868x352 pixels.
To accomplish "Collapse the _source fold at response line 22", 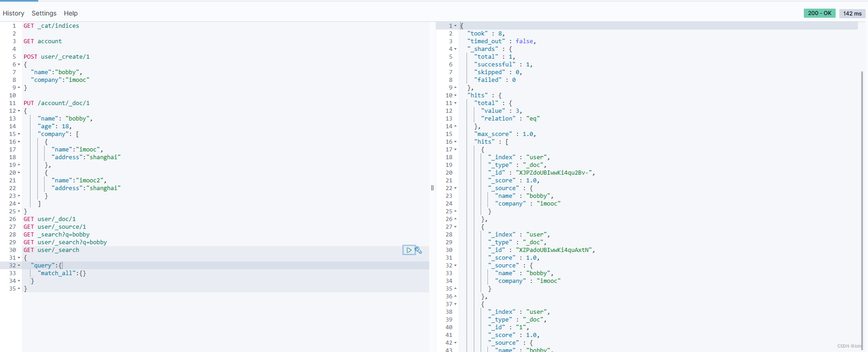I will tap(455, 188).
